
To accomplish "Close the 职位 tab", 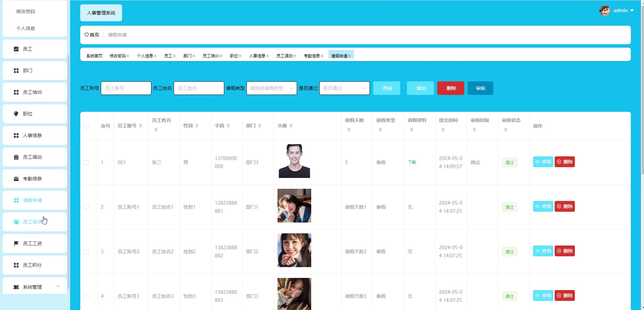I will [x=240, y=56].
